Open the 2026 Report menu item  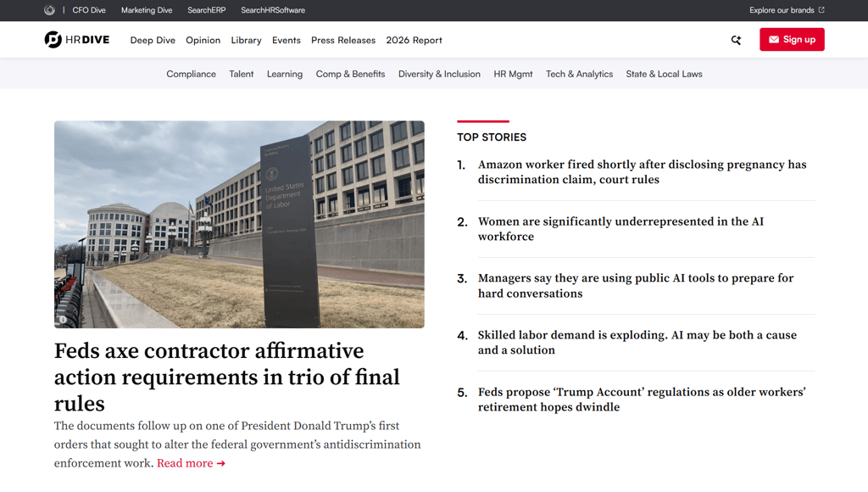click(414, 40)
